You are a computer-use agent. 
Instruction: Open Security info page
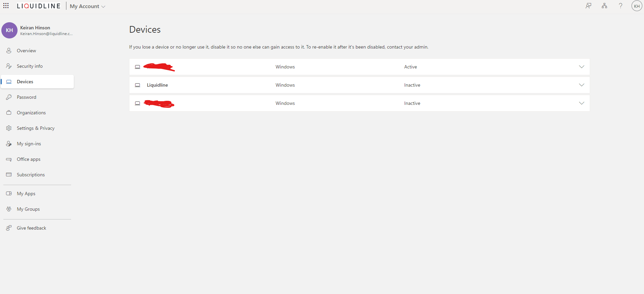pos(37,66)
